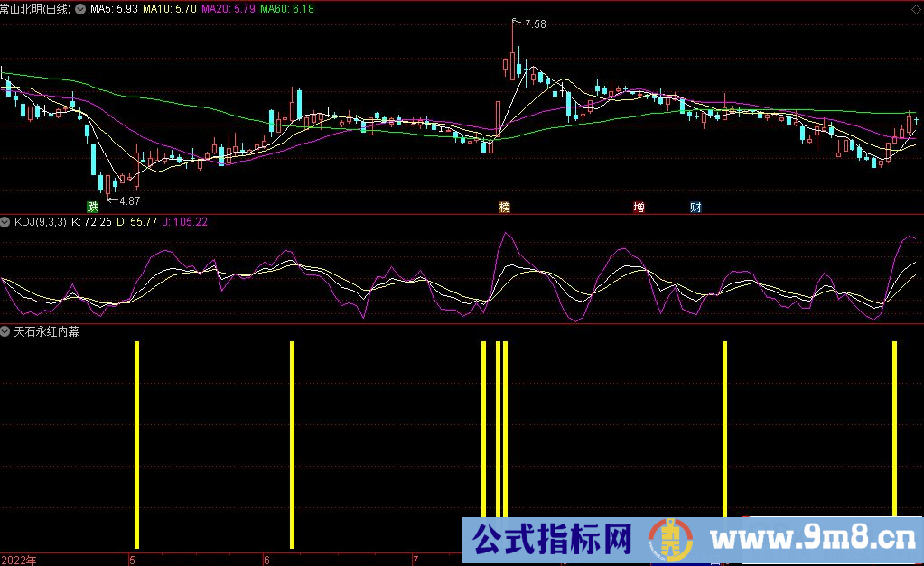Click the 榜 event marker
The image size is (924, 566).
tap(504, 207)
